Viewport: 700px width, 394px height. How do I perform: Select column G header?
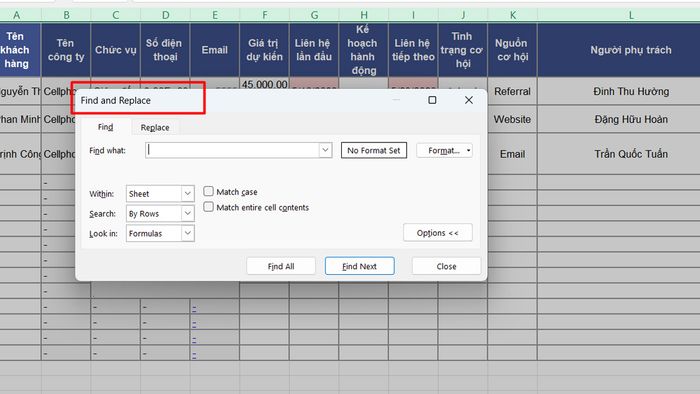(x=314, y=15)
